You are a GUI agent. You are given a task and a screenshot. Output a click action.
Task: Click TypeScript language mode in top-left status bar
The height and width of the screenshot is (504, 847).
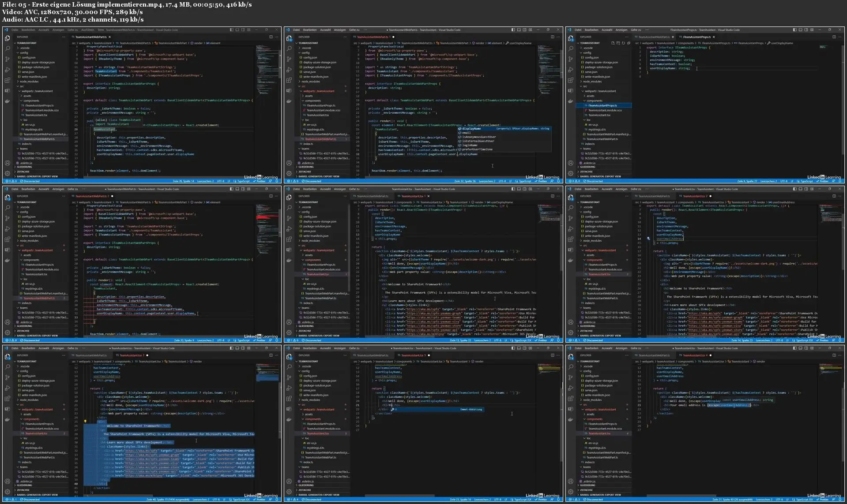(x=243, y=181)
